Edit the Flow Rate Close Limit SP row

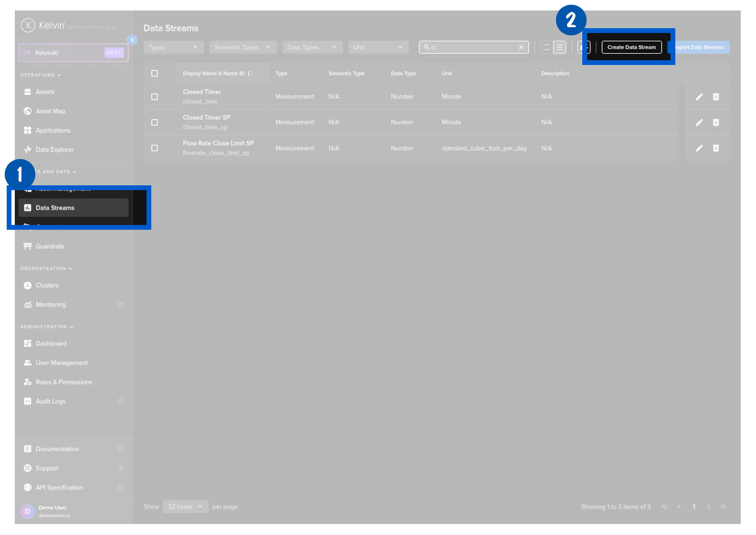pyautogui.click(x=699, y=149)
